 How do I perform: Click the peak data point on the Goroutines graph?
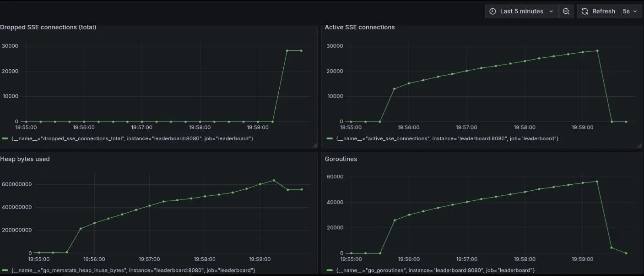point(596,182)
